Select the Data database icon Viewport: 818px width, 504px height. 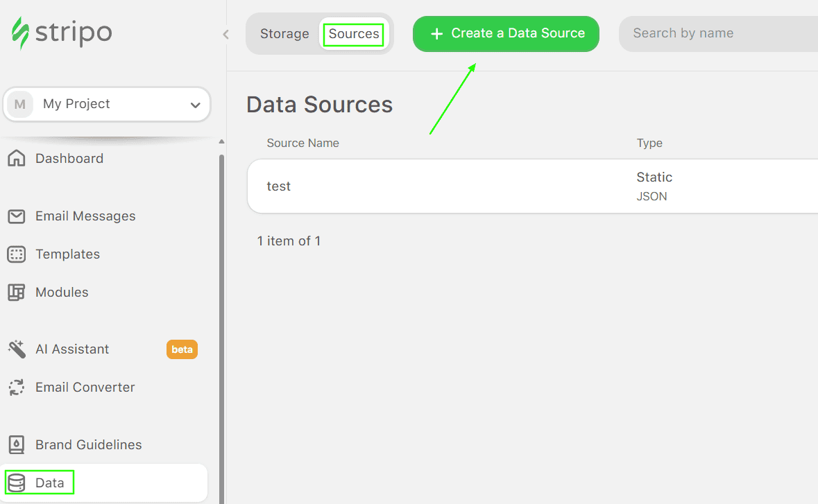click(x=16, y=483)
